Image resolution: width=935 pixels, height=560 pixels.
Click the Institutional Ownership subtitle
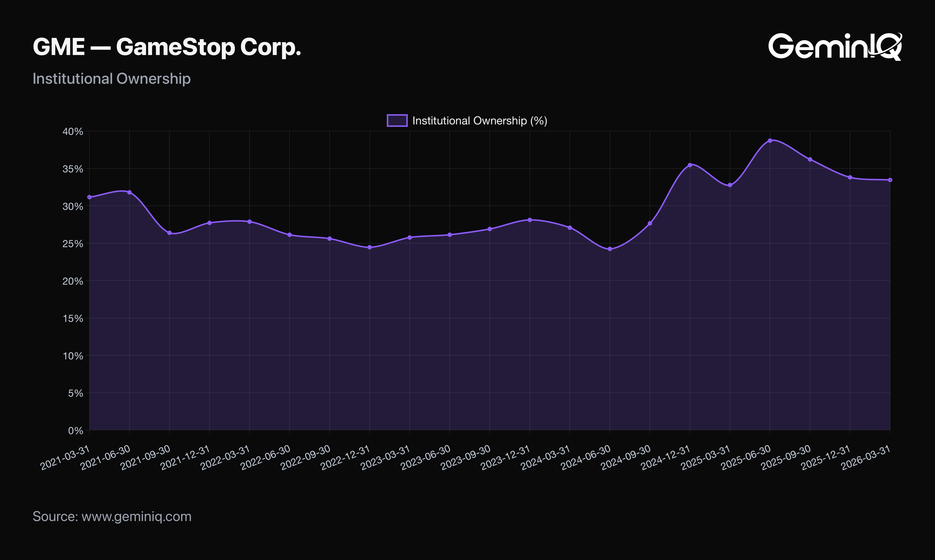[112, 79]
